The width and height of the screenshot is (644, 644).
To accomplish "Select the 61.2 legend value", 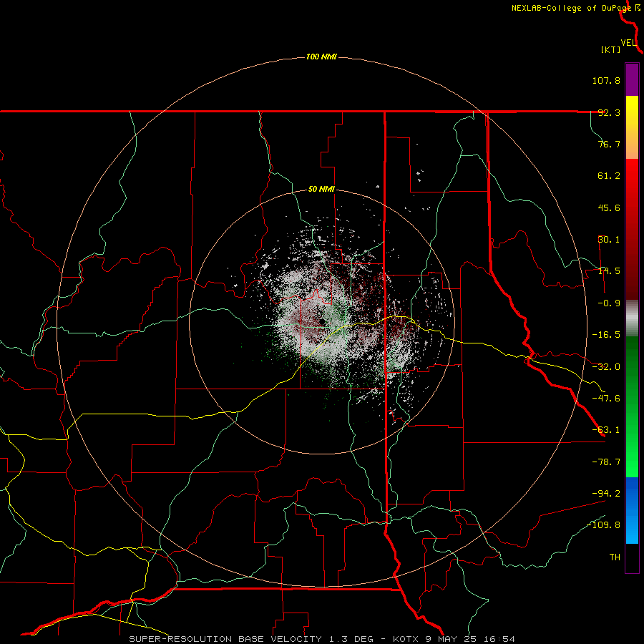I will (609, 176).
